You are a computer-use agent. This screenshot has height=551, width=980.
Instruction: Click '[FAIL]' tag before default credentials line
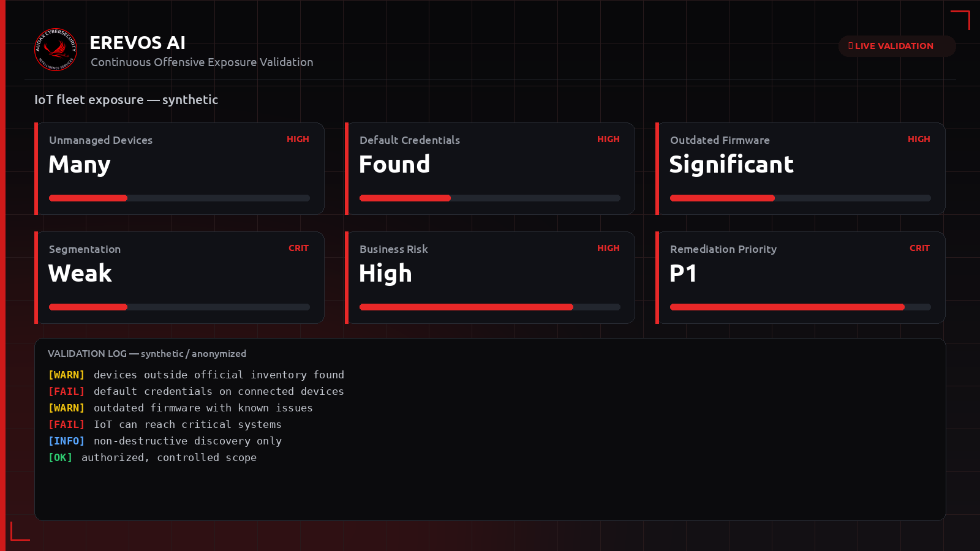(x=66, y=391)
